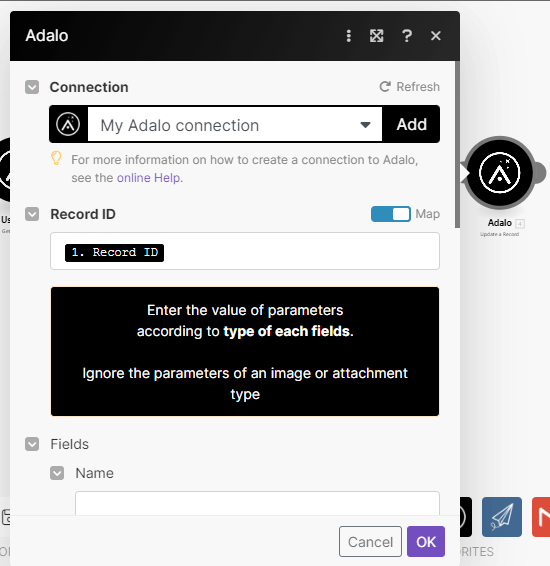Click the 1. Record ID mapped pill

114,252
